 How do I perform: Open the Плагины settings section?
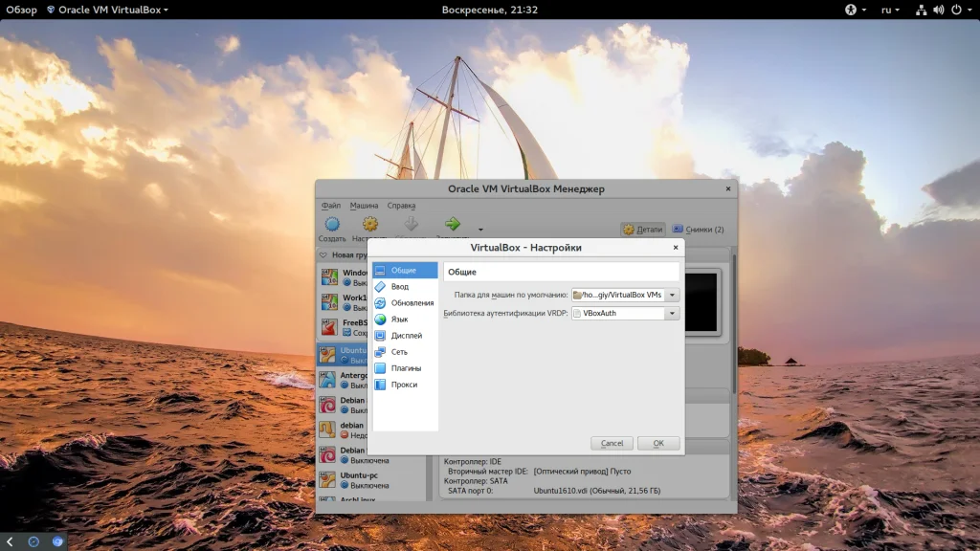[x=406, y=368]
